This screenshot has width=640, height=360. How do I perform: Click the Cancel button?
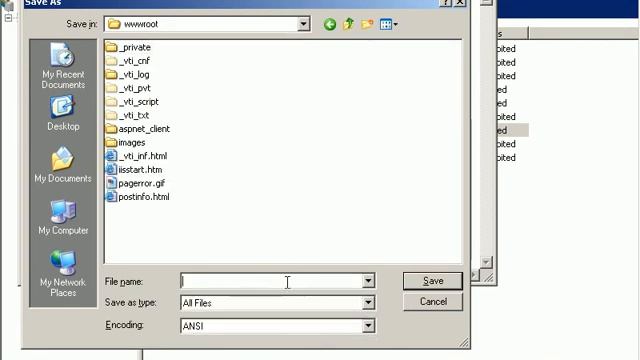pyautogui.click(x=433, y=302)
